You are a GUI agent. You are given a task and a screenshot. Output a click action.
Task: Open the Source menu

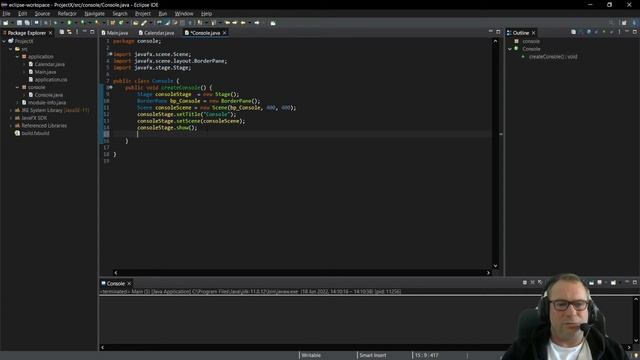42,14
